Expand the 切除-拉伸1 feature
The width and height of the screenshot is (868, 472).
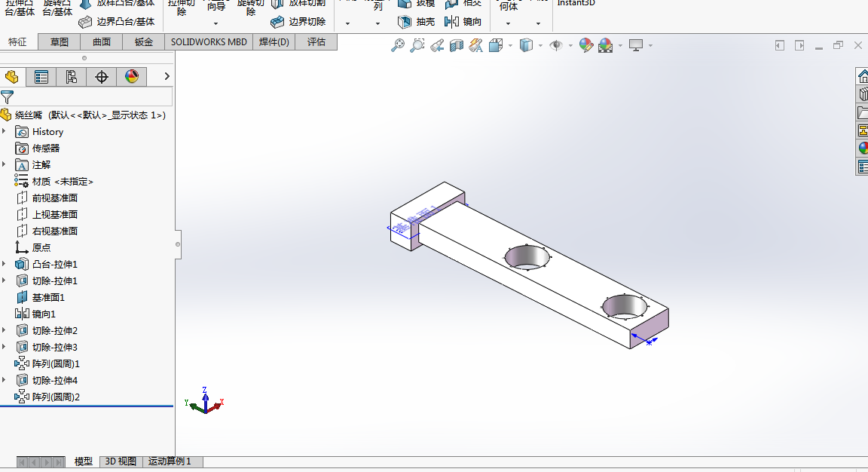(x=4, y=281)
